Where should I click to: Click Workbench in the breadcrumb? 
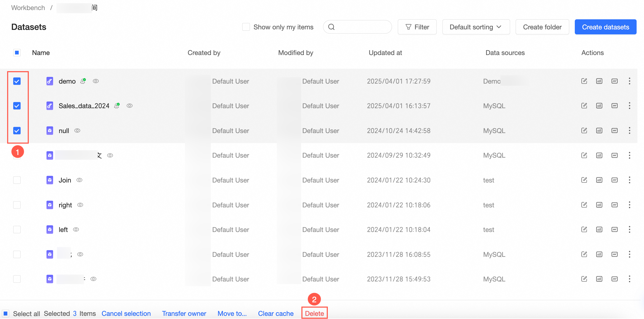(x=28, y=8)
